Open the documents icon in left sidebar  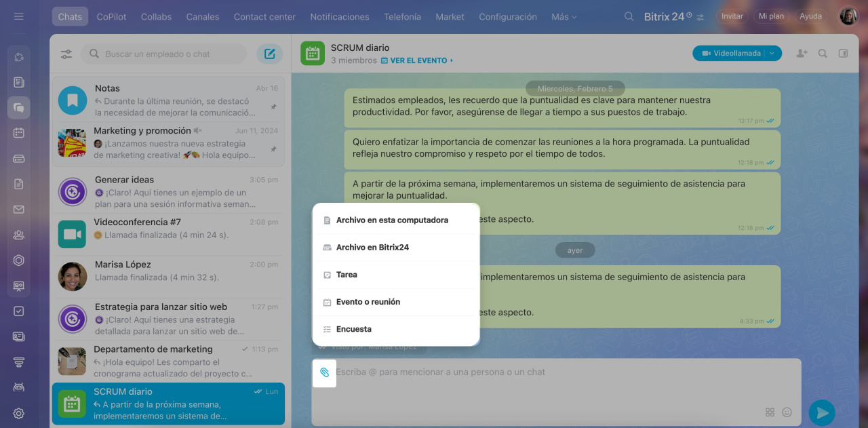point(19,184)
